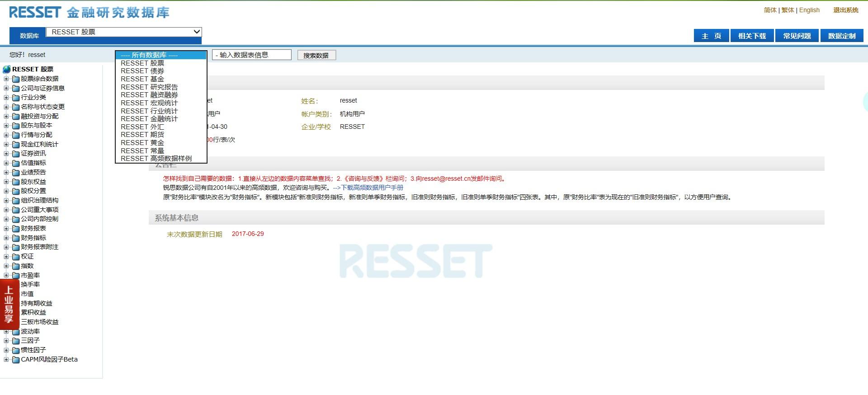Screen dimensions: 868x395
Task: Choose RESSET 外汇 from the list
Action: [x=161, y=127]
